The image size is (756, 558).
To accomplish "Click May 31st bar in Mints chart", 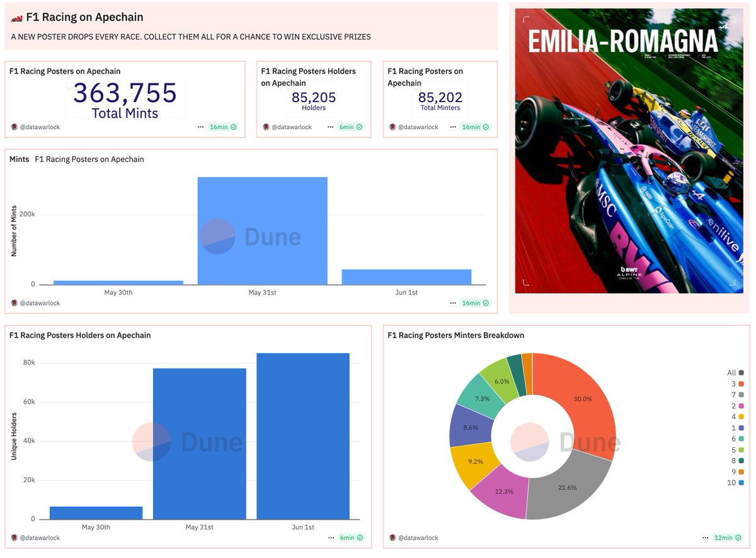I will tap(263, 231).
